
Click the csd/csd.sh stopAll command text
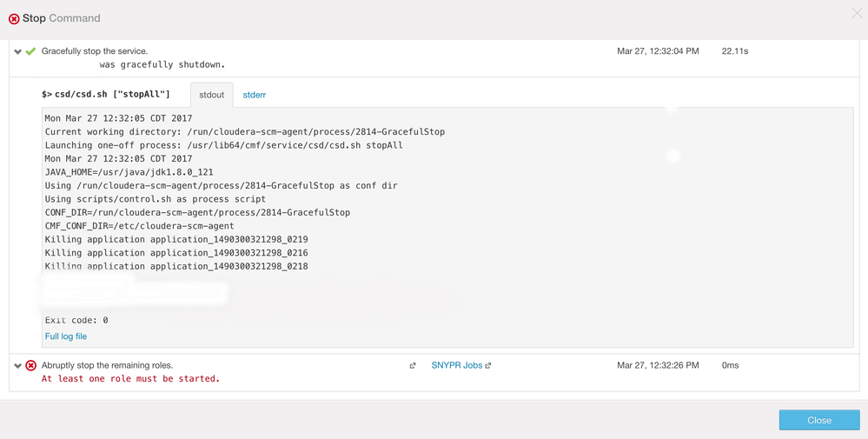tap(112, 95)
